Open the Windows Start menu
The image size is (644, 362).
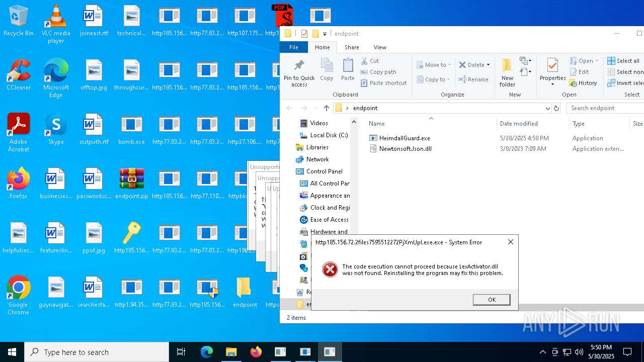coord(12,352)
